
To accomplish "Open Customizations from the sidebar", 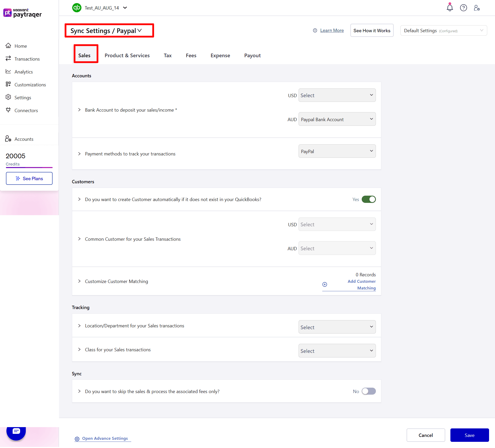I will pyautogui.click(x=30, y=85).
